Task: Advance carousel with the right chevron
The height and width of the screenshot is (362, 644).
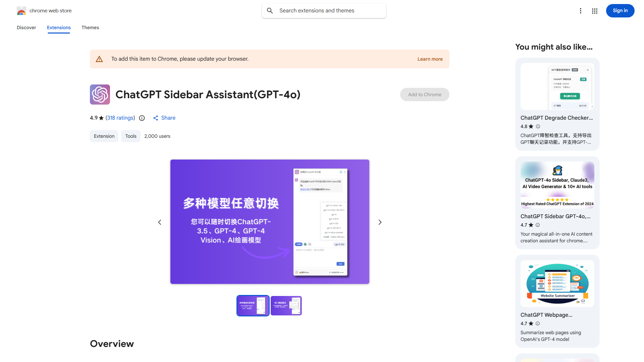Action: tap(380, 222)
